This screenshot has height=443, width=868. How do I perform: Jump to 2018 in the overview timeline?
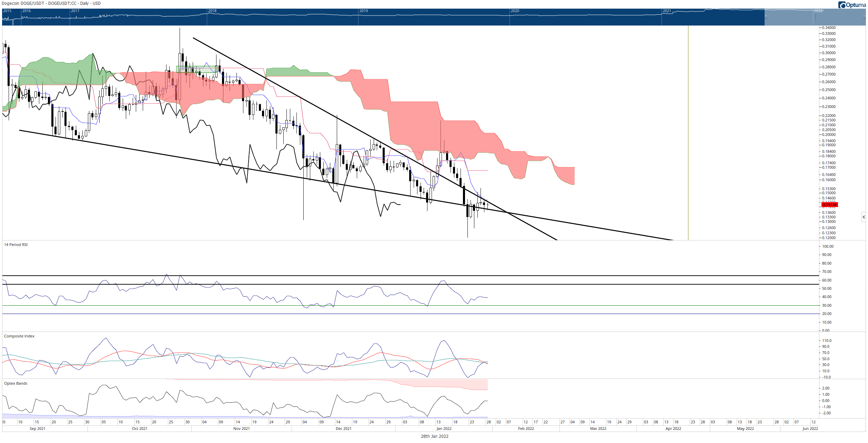[x=212, y=11]
